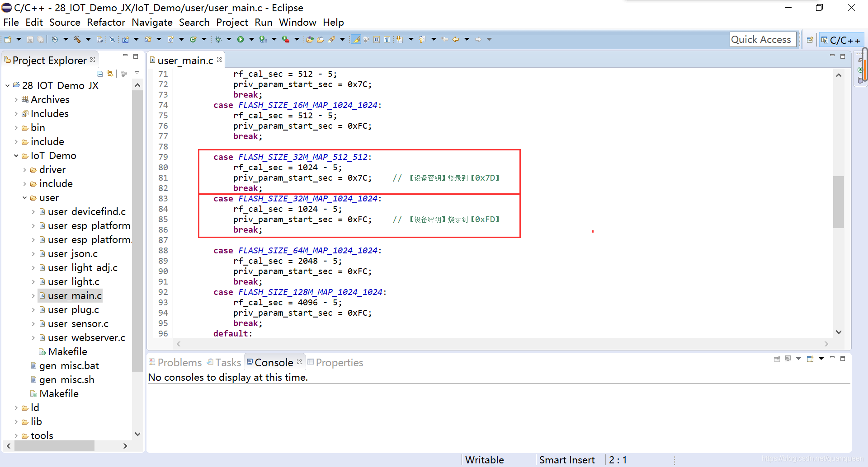This screenshot has height=467, width=868.
Task: Switch to the Properties tab
Action: [x=335, y=363]
